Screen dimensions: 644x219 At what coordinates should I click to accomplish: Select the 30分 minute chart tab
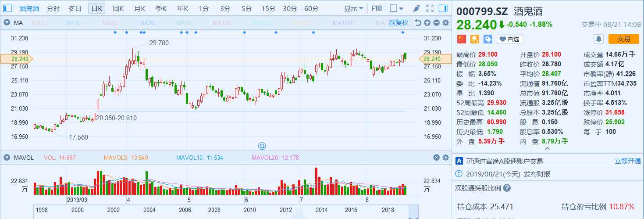[290, 8]
